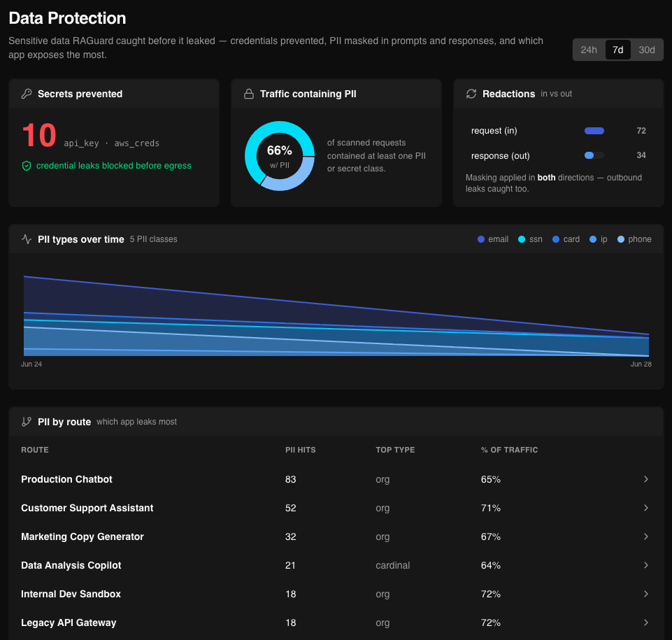The width and height of the screenshot is (672, 640).
Task: Click the 71% of traffic cell
Action: pos(491,508)
